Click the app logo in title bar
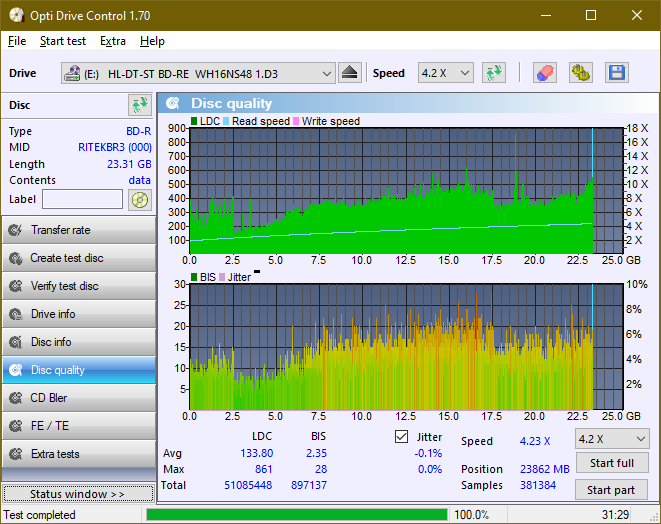This screenshot has height=524, width=661. [x=16, y=15]
